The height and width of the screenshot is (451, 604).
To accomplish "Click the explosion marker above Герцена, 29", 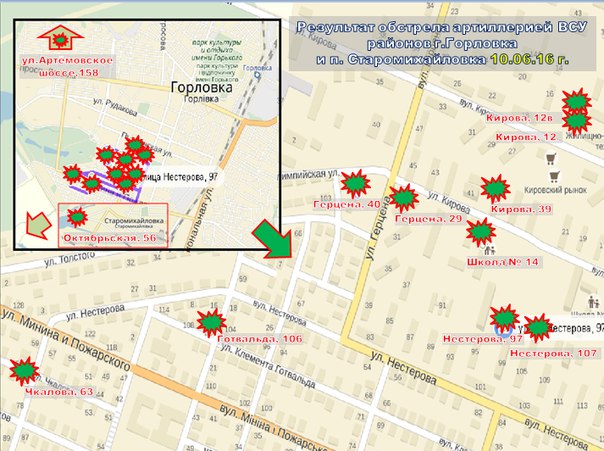I will tap(403, 198).
